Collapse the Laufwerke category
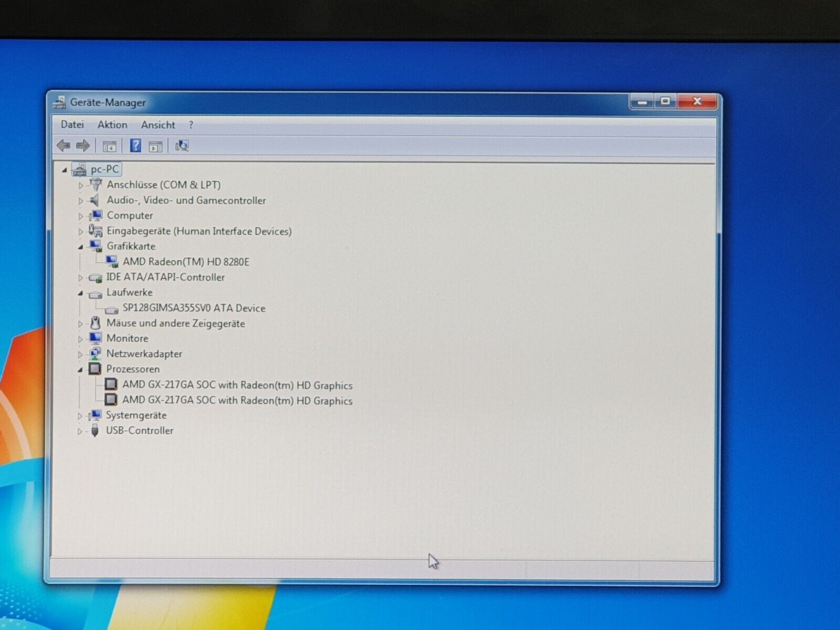Image resolution: width=840 pixels, height=630 pixels. pos(80,293)
